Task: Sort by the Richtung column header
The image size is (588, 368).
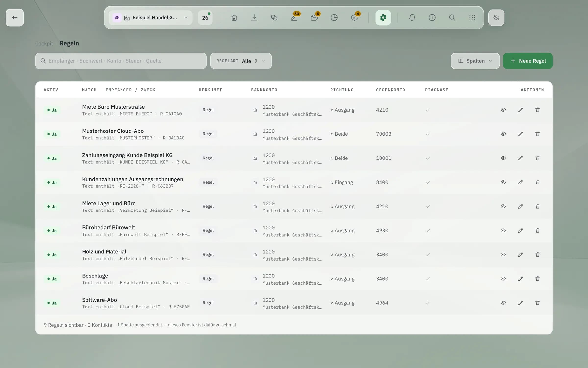Action: pos(342,90)
